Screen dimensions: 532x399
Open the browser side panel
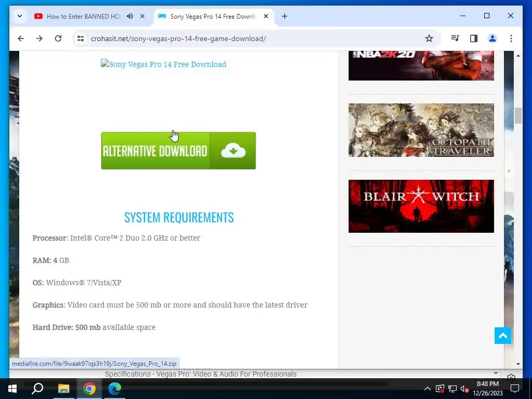474,38
